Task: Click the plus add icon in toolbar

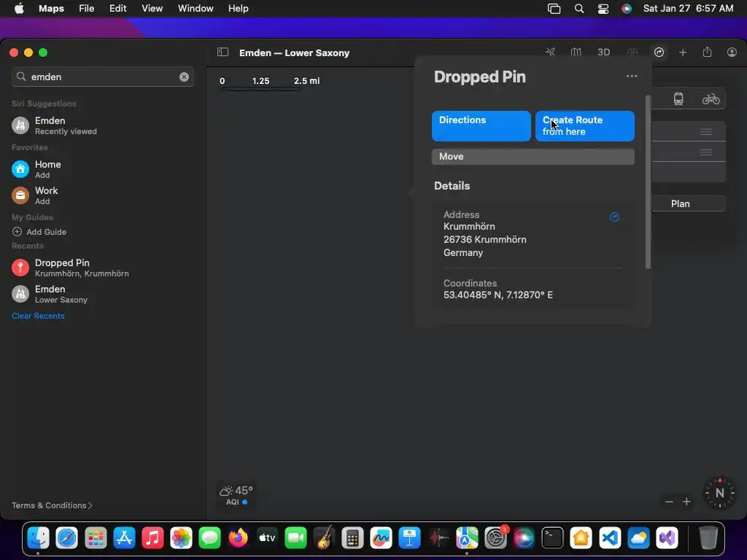Action: [x=683, y=52]
